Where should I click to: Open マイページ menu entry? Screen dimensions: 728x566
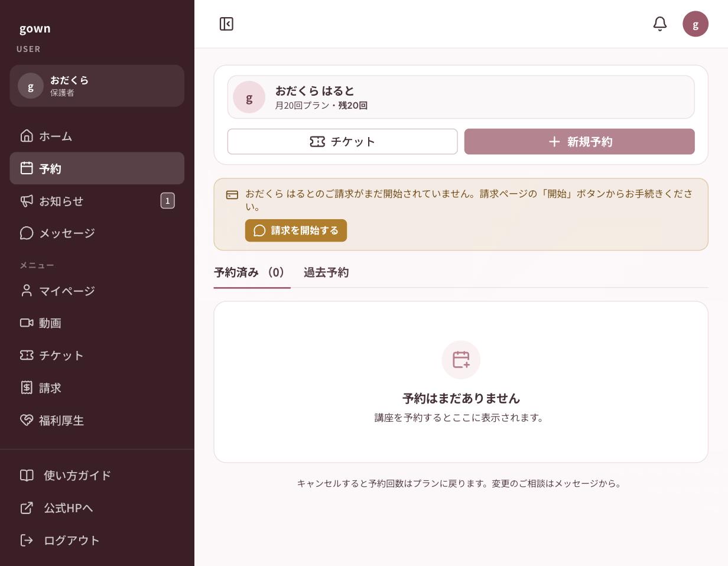(97, 290)
